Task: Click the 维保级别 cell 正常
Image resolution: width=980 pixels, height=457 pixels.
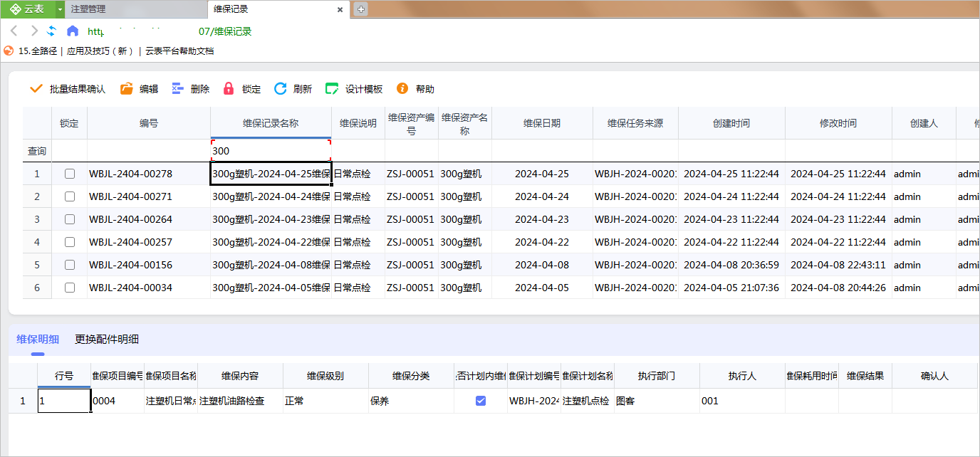Action: [325, 401]
